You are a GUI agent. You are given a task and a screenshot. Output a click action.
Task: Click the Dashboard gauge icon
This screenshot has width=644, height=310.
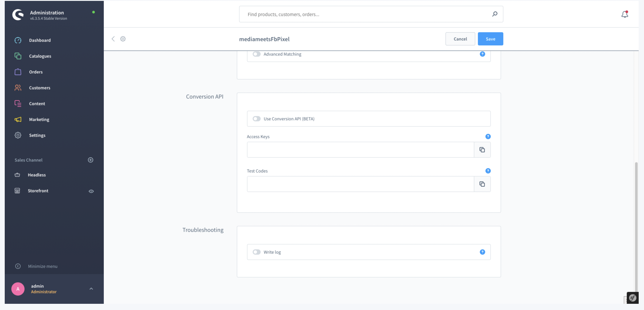pyautogui.click(x=18, y=40)
